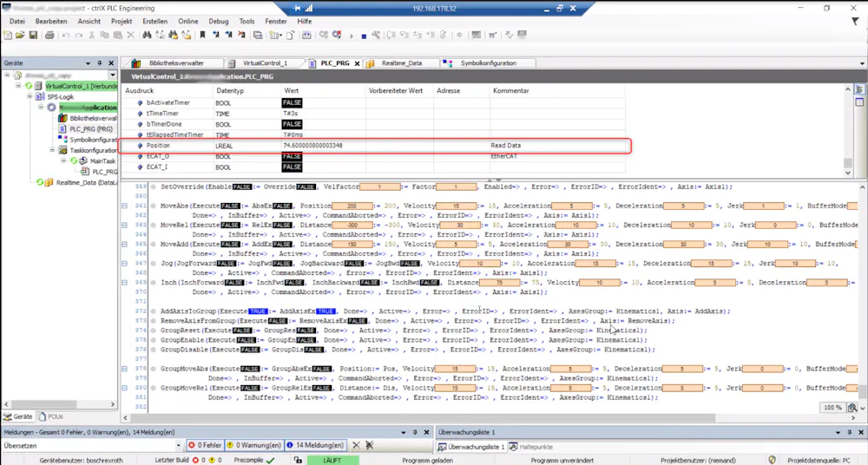The height and width of the screenshot is (465, 868).
Task: Open the editor tab list dropdown arrow
Action: [862, 63]
